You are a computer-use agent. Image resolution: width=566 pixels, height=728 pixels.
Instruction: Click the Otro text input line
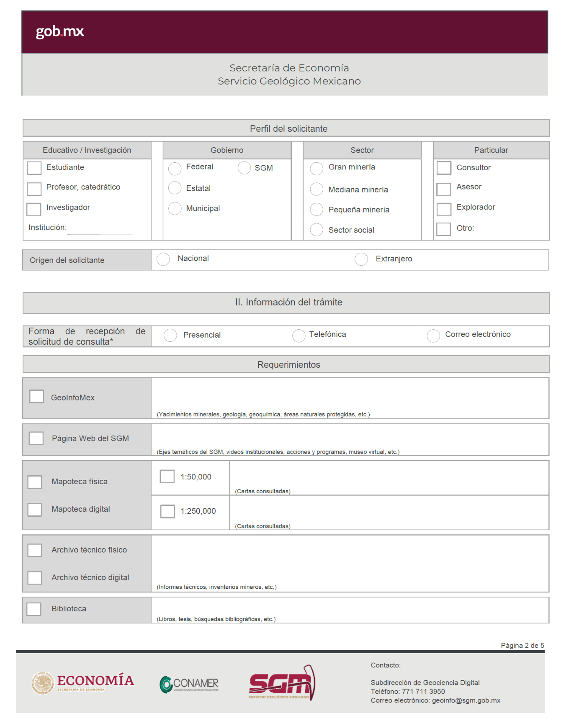point(509,229)
